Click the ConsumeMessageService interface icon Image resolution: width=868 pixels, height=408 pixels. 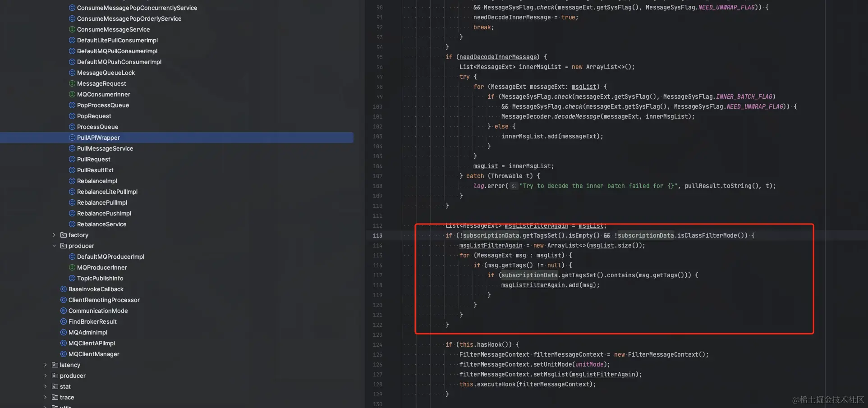pos(72,29)
